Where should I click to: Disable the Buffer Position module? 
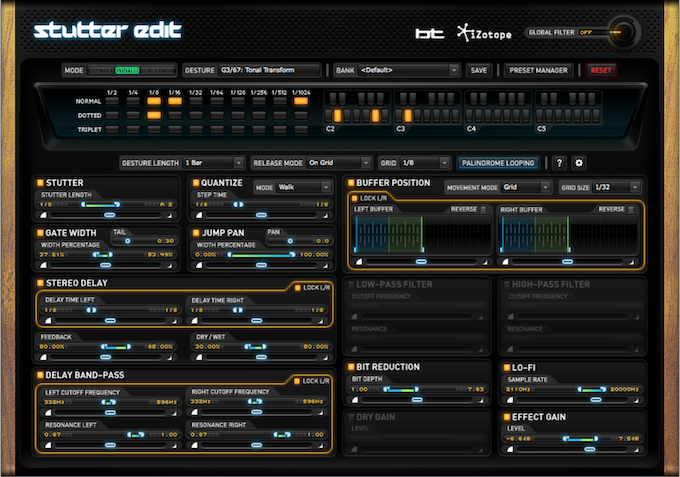351,183
